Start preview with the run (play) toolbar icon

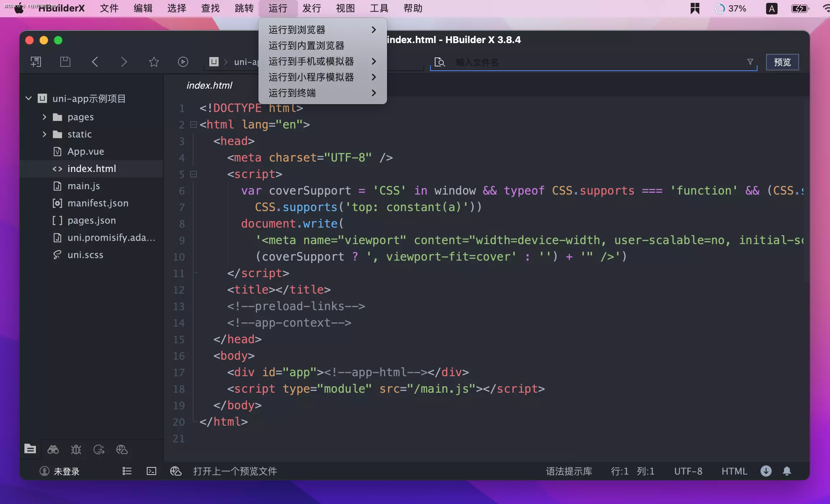point(183,62)
